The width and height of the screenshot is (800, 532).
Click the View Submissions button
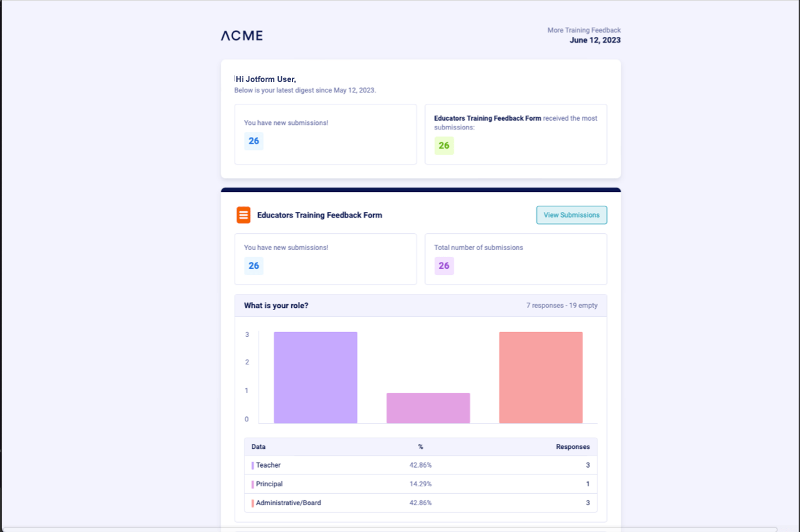coord(571,215)
